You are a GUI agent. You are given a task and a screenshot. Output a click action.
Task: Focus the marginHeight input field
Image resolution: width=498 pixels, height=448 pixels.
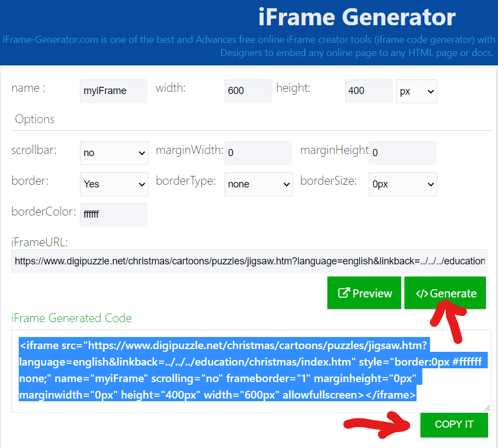pos(402,153)
